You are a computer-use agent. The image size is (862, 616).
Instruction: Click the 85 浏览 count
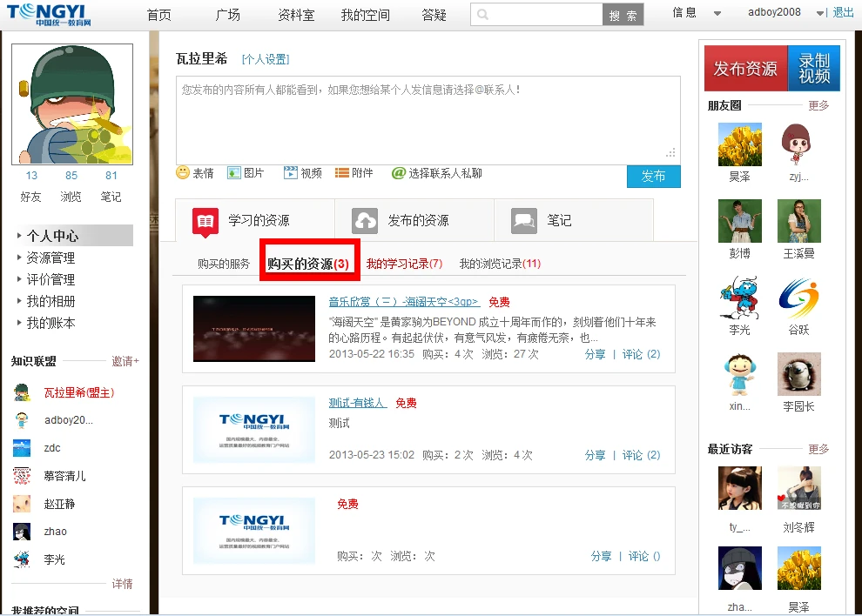pos(71,175)
